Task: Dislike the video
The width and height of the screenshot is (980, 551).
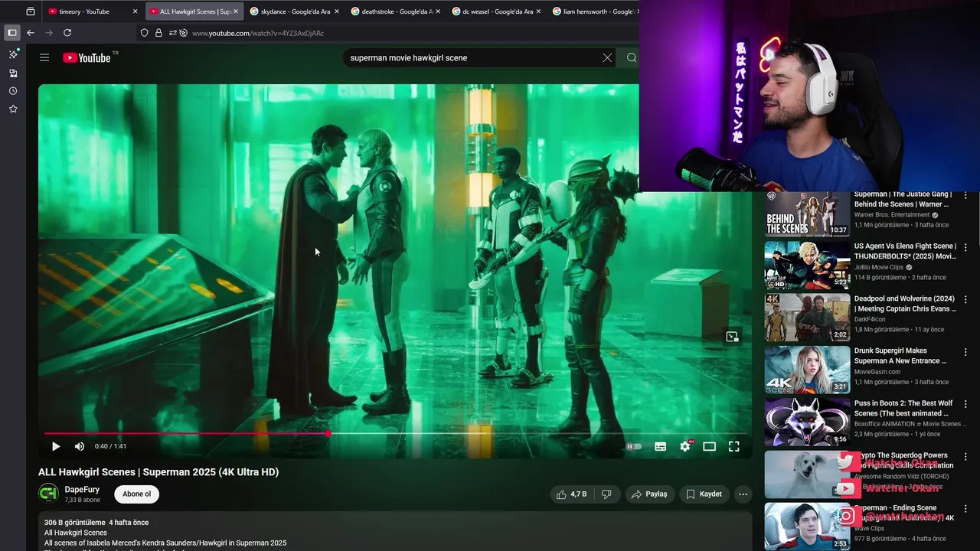Action: [x=606, y=494]
